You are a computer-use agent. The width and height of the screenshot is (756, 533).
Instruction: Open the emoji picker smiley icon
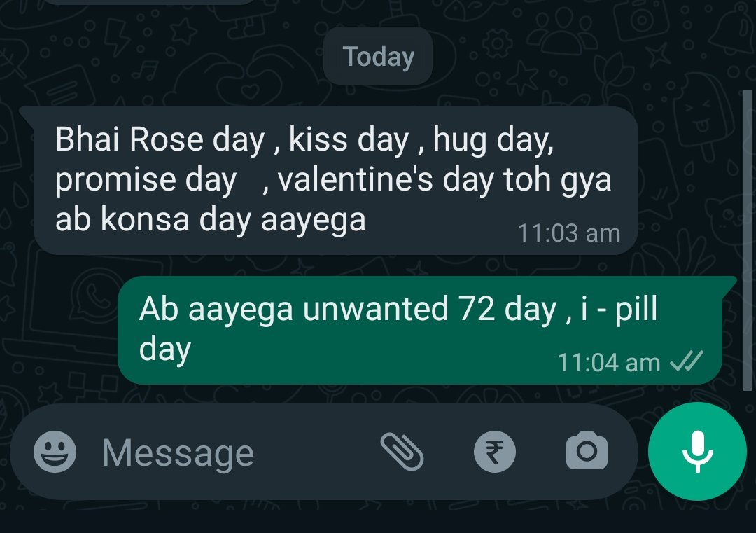[x=55, y=452]
